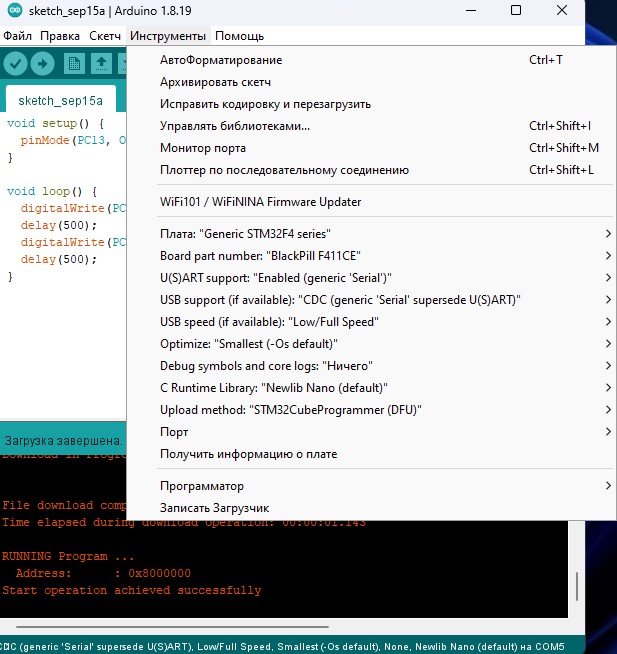Open the Скетч menu
Image resolution: width=617 pixels, height=654 pixels.
pyautogui.click(x=105, y=36)
